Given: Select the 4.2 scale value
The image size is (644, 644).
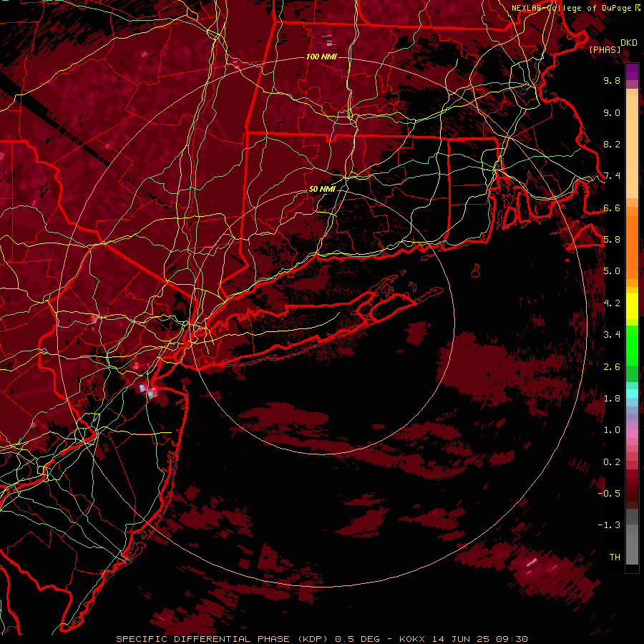Looking at the screenshot, I should pos(612,303).
